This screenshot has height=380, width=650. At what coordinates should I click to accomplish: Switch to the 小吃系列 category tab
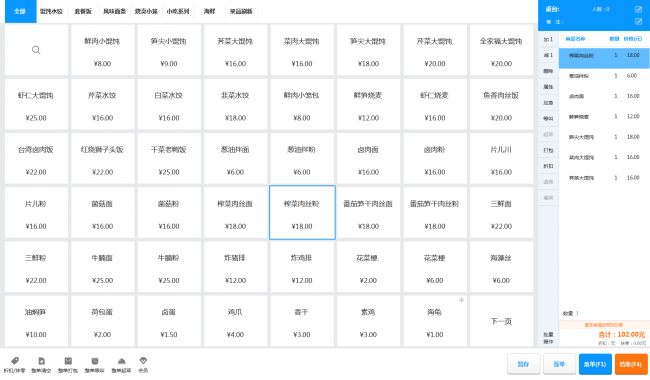pyautogui.click(x=178, y=12)
